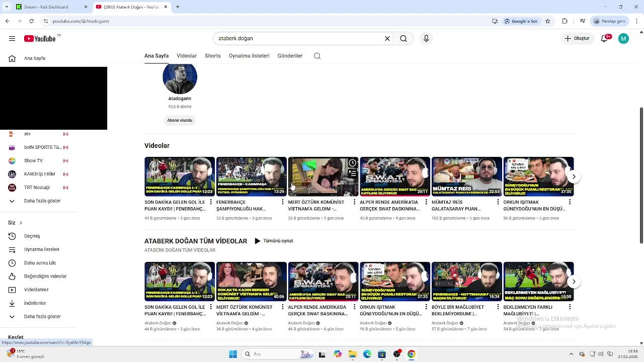Open the notifications bell
Viewport: 644px width, 362px height.
point(605,39)
